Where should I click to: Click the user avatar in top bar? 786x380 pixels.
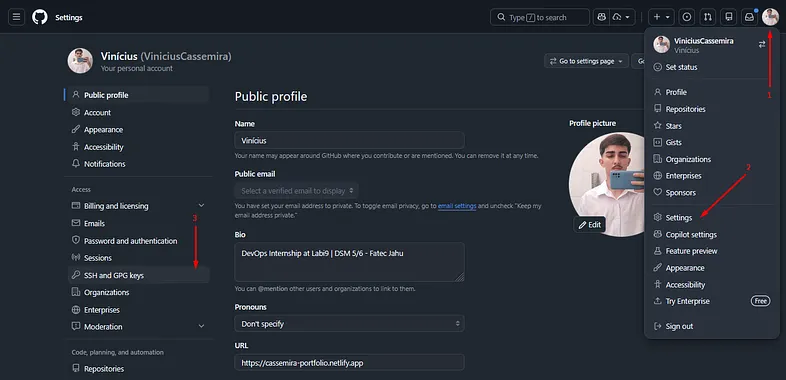pyautogui.click(x=770, y=17)
